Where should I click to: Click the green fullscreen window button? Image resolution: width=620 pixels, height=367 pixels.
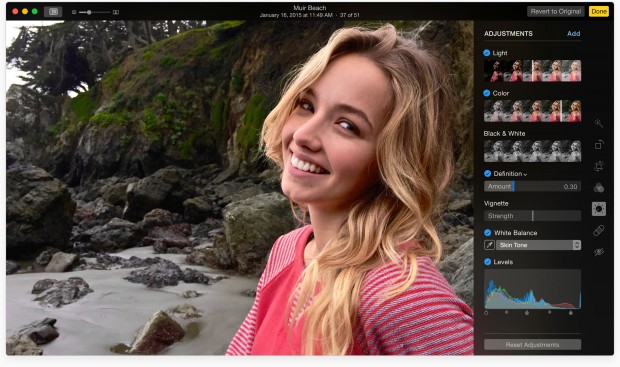tap(34, 11)
